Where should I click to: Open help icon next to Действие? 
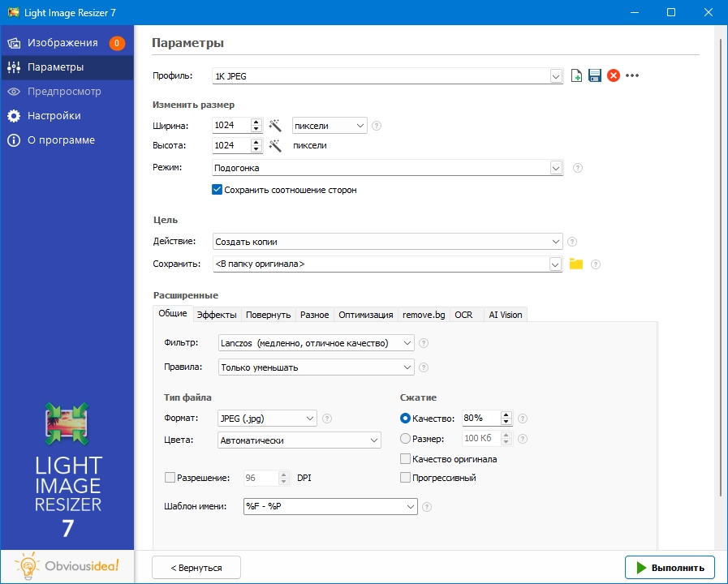tap(572, 242)
